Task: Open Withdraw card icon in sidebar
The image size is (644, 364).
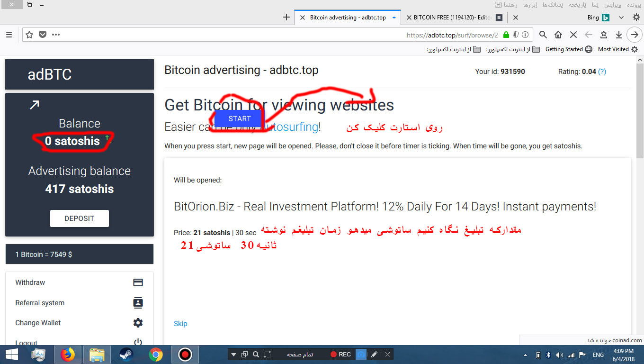Action: [138, 282]
